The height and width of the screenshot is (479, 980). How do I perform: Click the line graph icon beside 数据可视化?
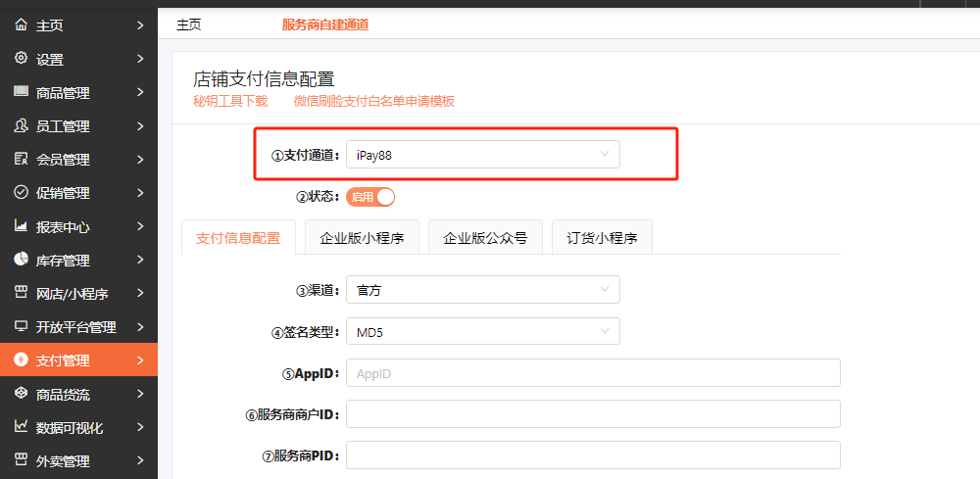pos(22,426)
